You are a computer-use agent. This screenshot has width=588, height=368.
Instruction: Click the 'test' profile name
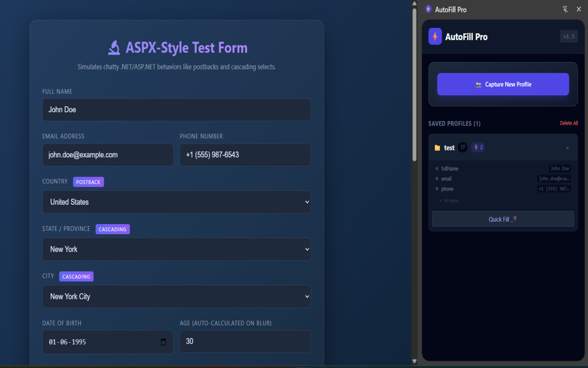(449, 148)
